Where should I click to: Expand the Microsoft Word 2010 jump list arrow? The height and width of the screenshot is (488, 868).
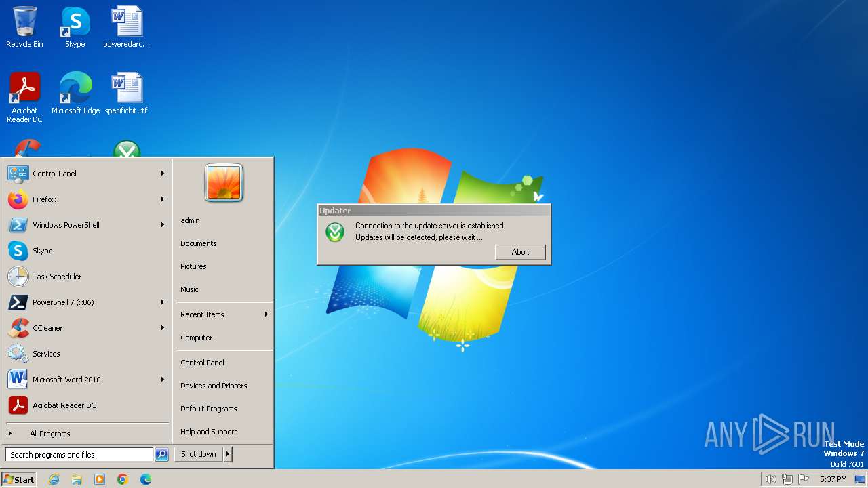pos(163,380)
